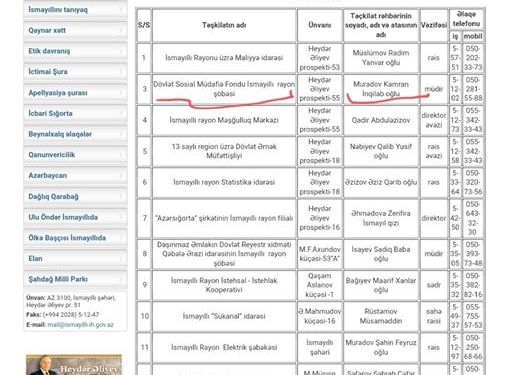Click the Təşkilatın adı column header

[224, 25]
